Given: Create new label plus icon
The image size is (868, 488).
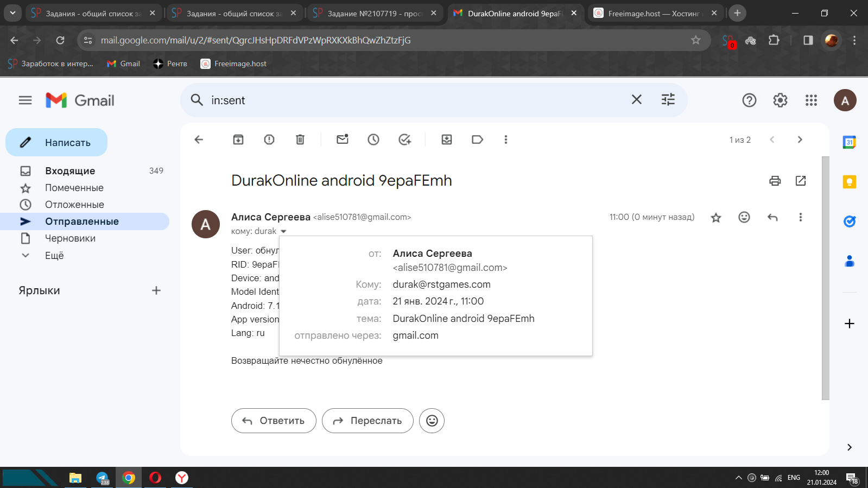Looking at the screenshot, I should 156,290.
